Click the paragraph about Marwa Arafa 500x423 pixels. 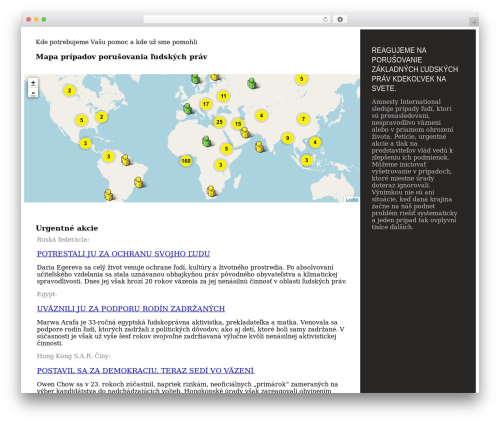(190, 333)
